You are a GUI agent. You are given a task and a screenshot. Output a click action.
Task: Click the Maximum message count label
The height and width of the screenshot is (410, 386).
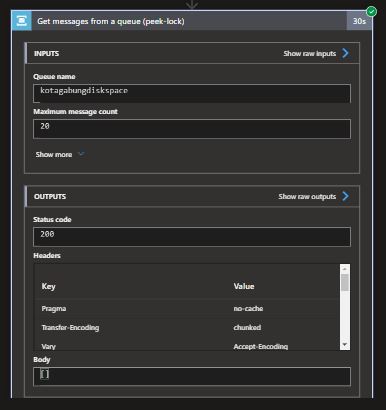[x=75, y=112]
